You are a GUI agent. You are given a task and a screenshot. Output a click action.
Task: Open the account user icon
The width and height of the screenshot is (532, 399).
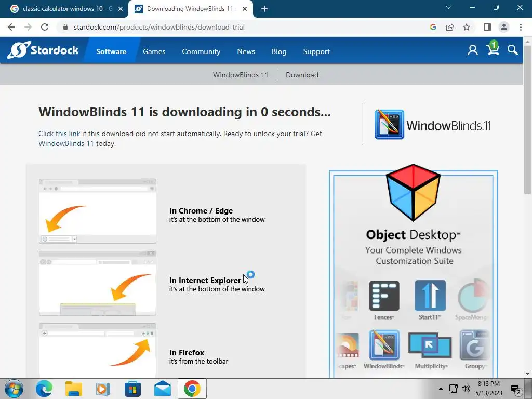473,50
